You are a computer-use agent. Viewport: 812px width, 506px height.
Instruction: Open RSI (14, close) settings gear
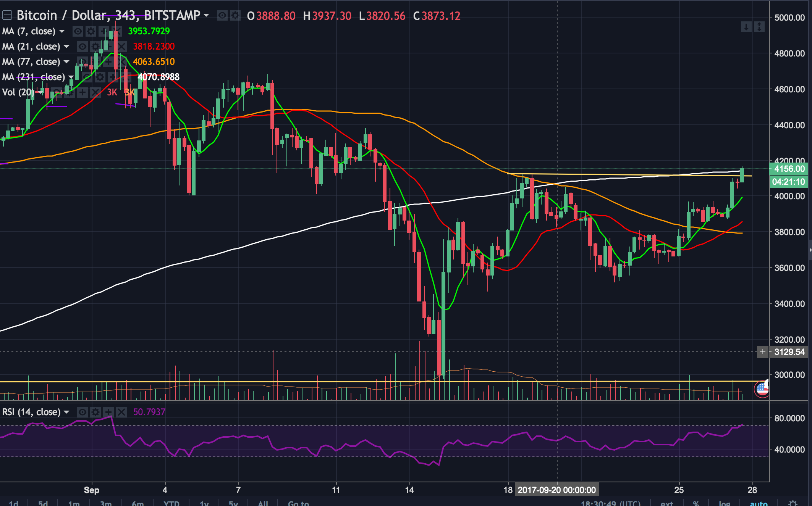point(95,412)
